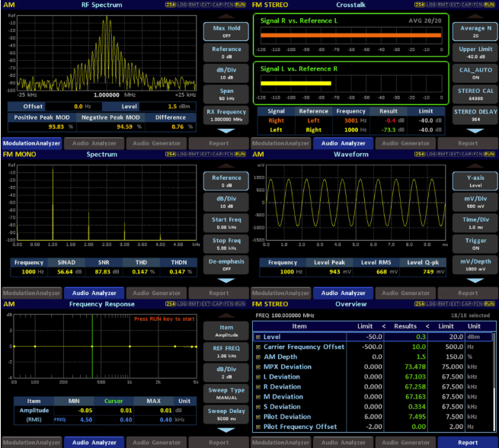Open the Sweep Type MANUAL selector

pyautogui.click(x=226, y=393)
